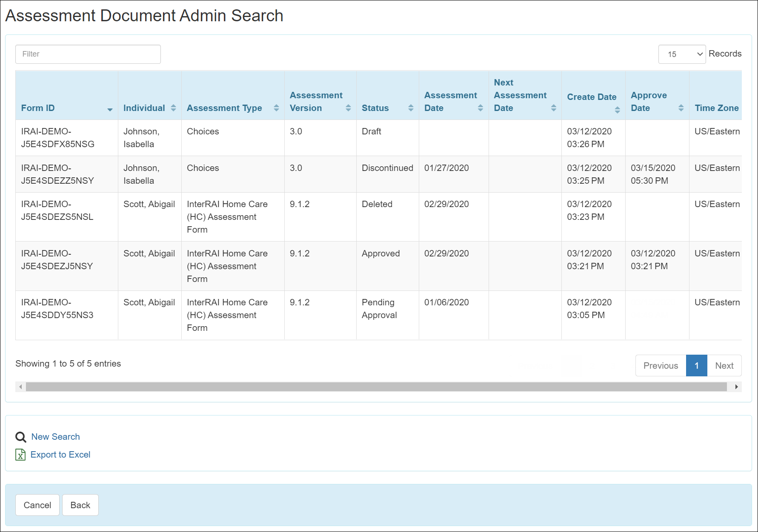This screenshot has height=532, width=758.
Task: Sort by Create Date arrows icon
Action: (617, 110)
